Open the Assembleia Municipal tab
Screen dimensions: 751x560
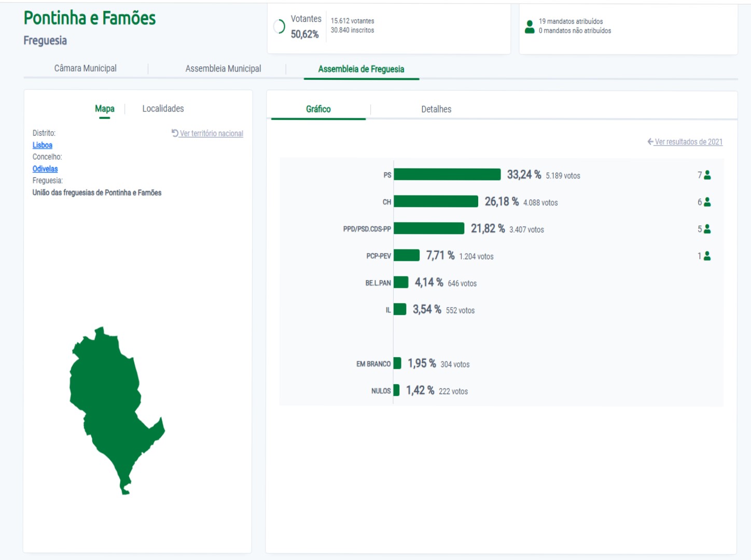(223, 68)
